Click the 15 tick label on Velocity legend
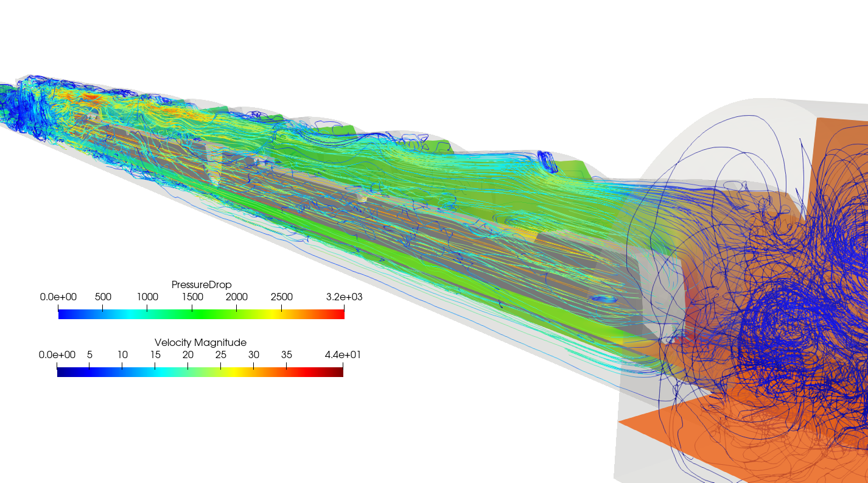The height and width of the screenshot is (483, 868). pyautogui.click(x=155, y=354)
